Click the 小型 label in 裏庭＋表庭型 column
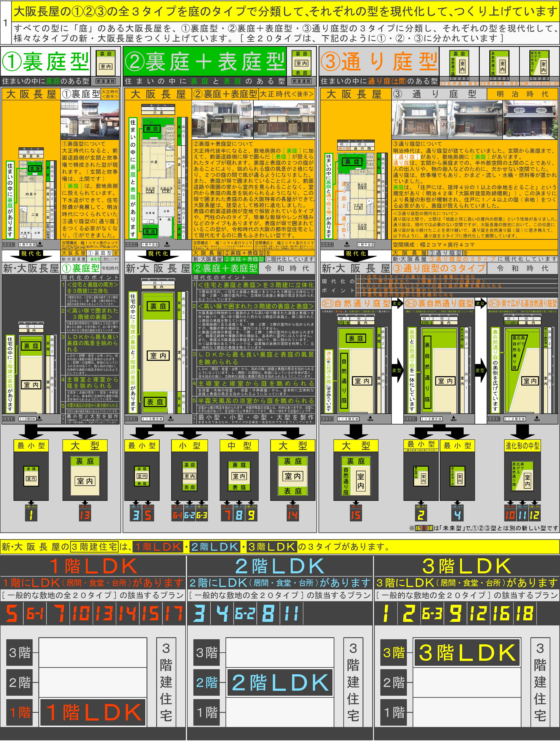This screenshot has height=750, width=560. pos(189,446)
